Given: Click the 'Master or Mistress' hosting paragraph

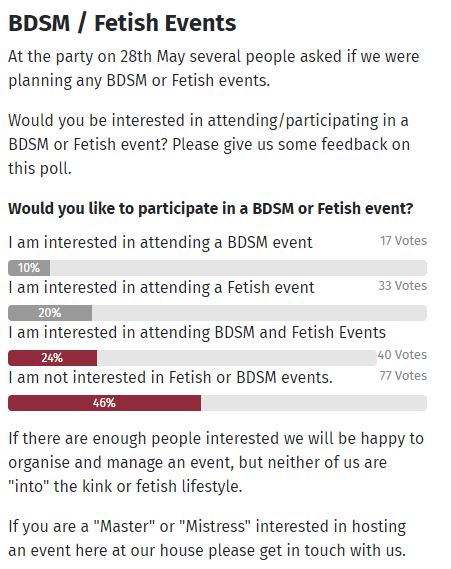Looking at the screenshot, I should point(207,539).
